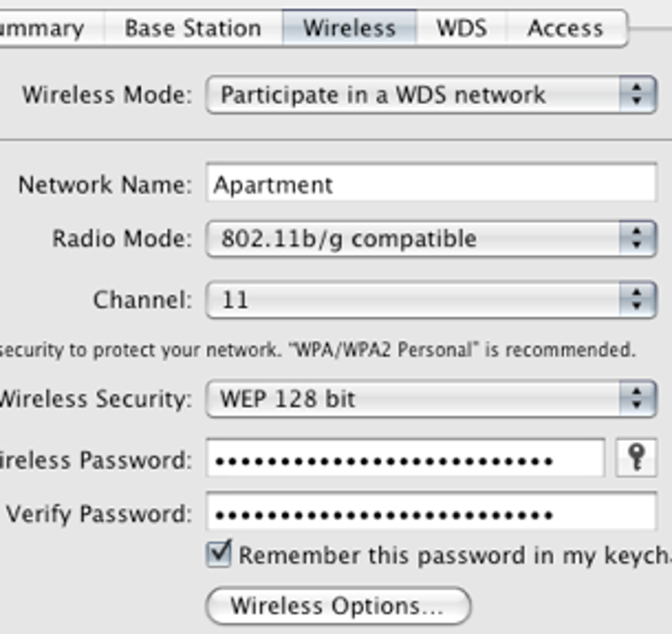Click the Network Name field containing Apartment

click(431, 182)
